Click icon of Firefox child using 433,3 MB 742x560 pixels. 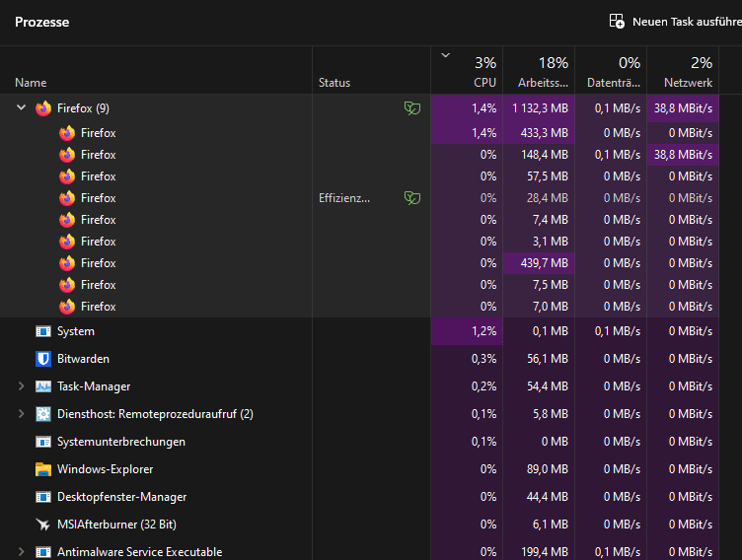[x=67, y=133]
